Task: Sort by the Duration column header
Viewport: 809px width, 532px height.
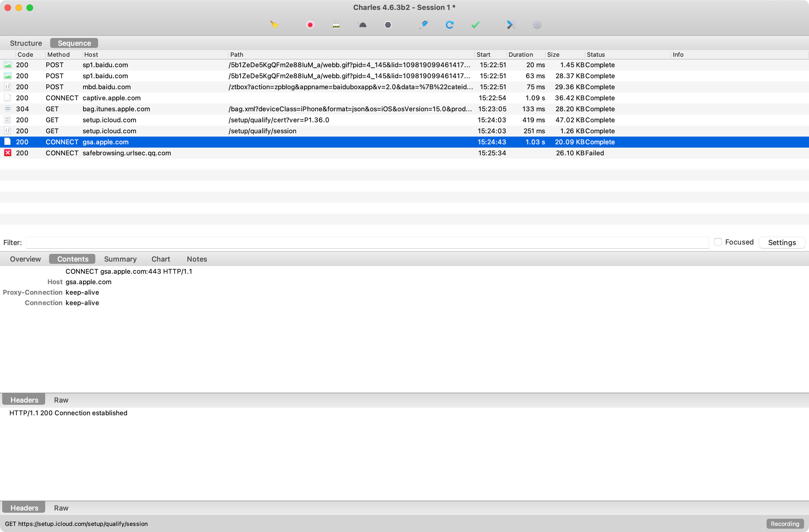Action: click(526, 54)
